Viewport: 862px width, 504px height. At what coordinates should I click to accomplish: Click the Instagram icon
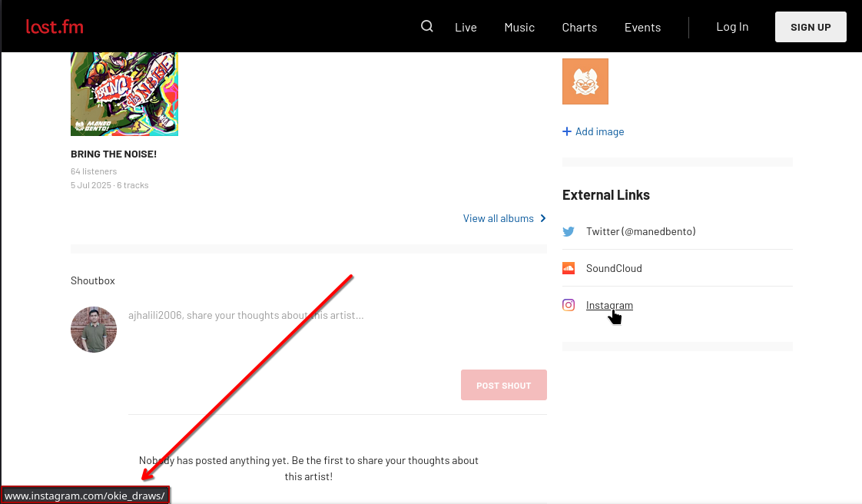(569, 305)
